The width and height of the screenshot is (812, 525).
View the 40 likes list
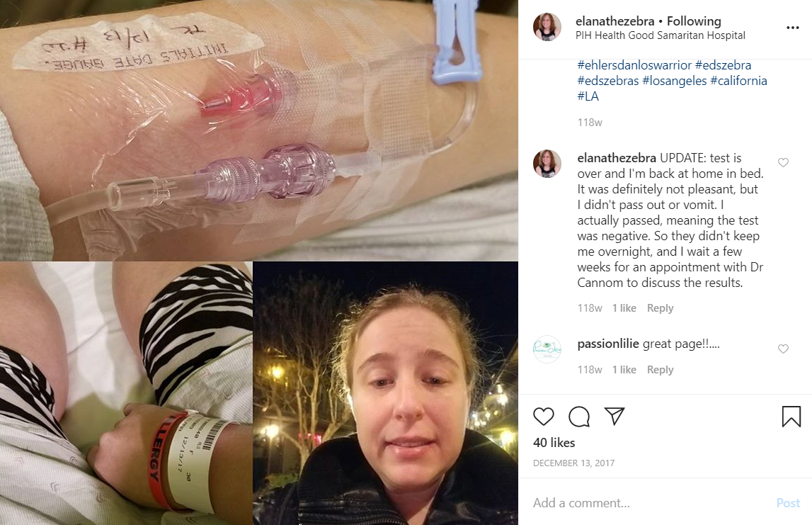[554, 443]
